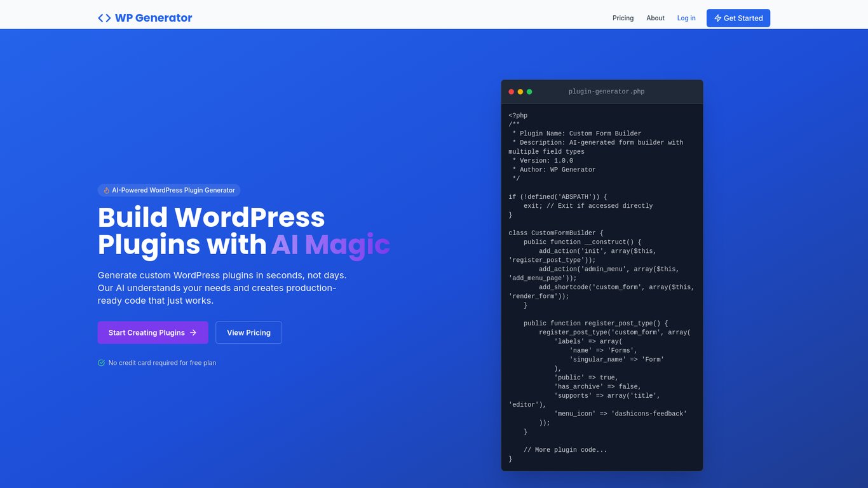The width and height of the screenshot is (868, 488).
Task: Click the red dot in the code window
Action: [x=512, y=91]
